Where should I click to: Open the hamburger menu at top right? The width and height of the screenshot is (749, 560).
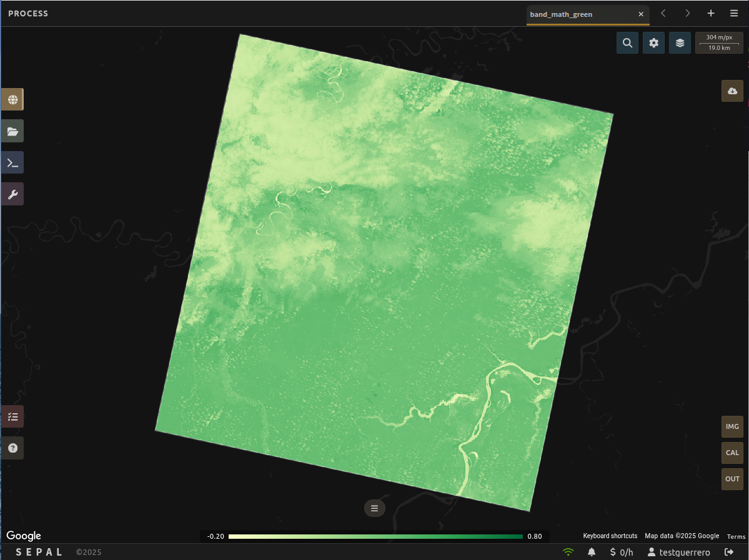(734, 14)
